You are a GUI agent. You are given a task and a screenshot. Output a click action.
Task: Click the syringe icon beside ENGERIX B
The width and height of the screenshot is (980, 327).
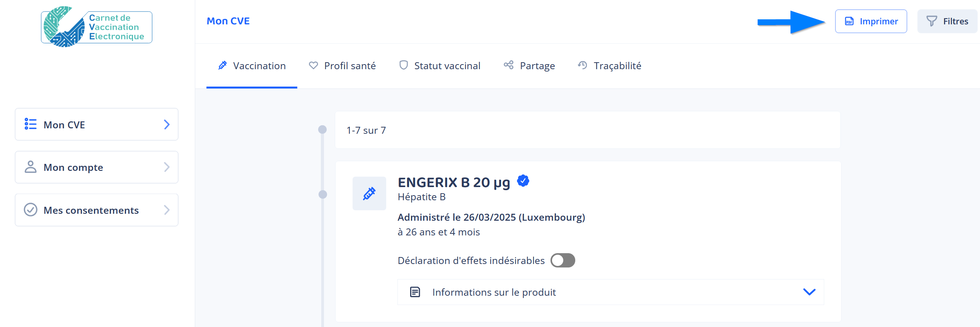[369, 194]
